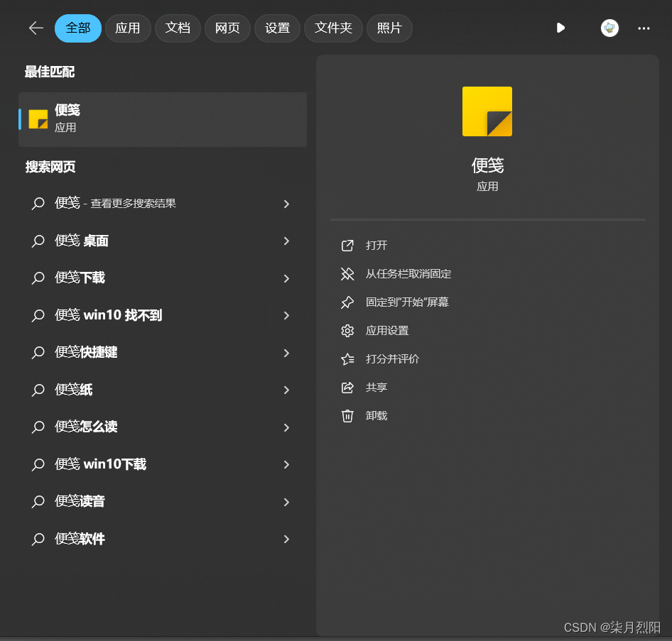Open web suggestion 便笺 win10下载
This screenshot has height=641, width=672.
pos(163,464)
